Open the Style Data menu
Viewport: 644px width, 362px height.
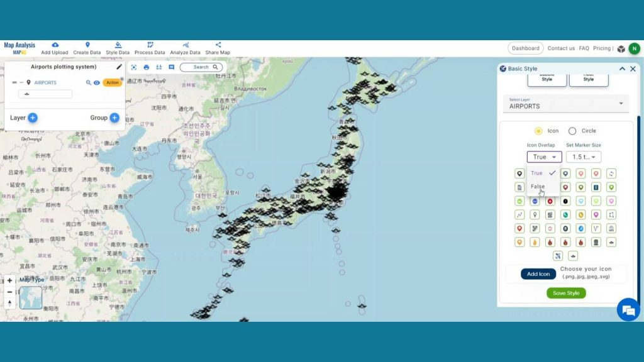point(118,48)
